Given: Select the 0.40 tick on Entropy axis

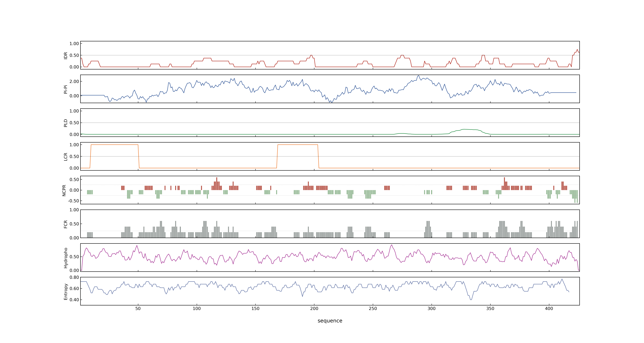Looking at the screenshot, I should click(x=74, y=300).
